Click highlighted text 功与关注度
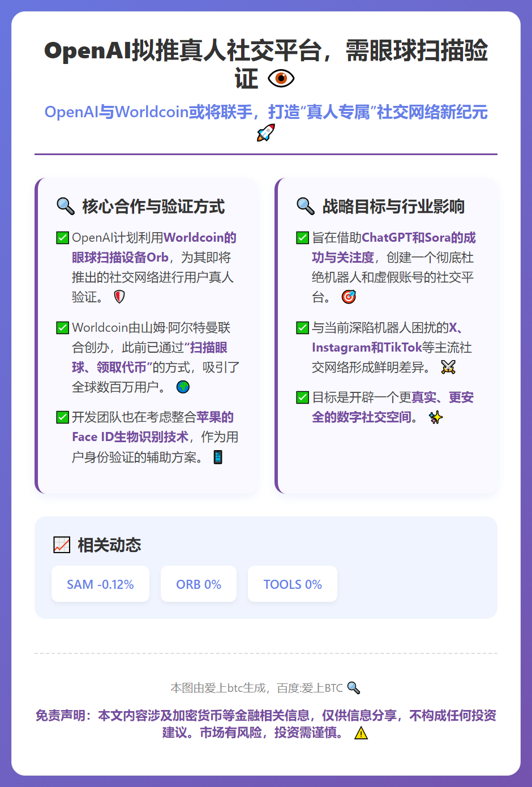 tap(343, 258)
